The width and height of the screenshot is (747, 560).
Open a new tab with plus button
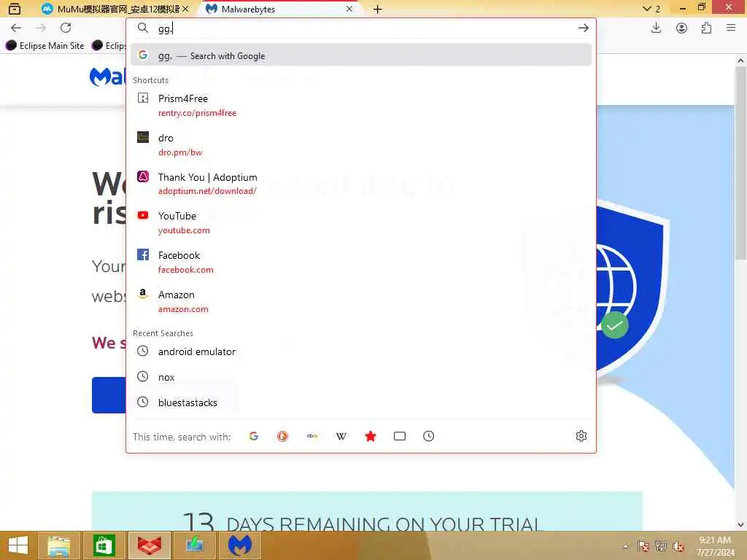click(x=377, y=9)
